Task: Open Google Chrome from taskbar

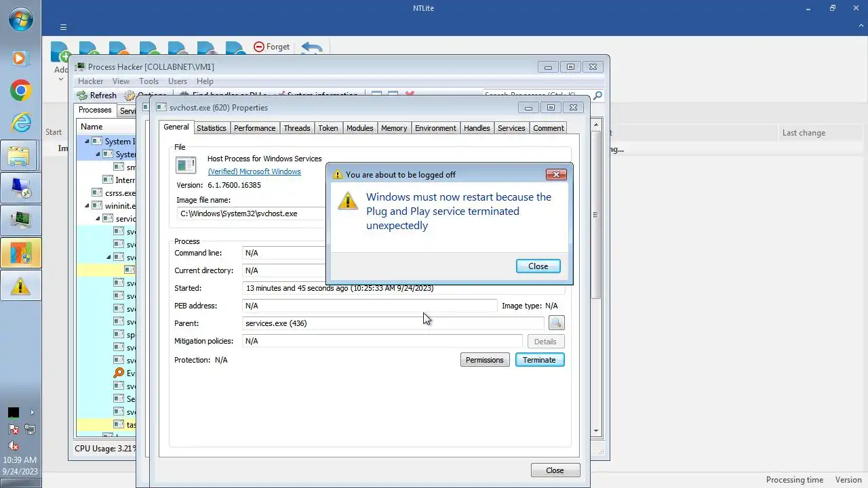Action: [20, 90]
